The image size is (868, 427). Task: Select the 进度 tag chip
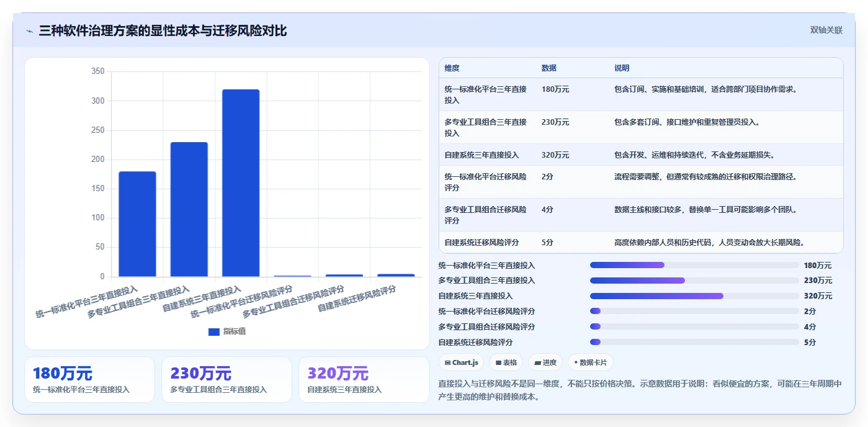coord(545,362)
